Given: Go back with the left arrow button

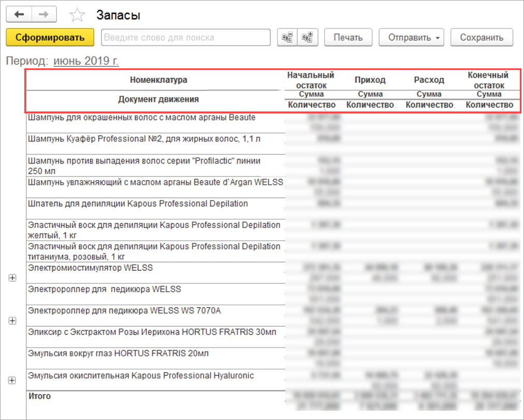Looking at the screenshot, I should (x=19, y=15).
